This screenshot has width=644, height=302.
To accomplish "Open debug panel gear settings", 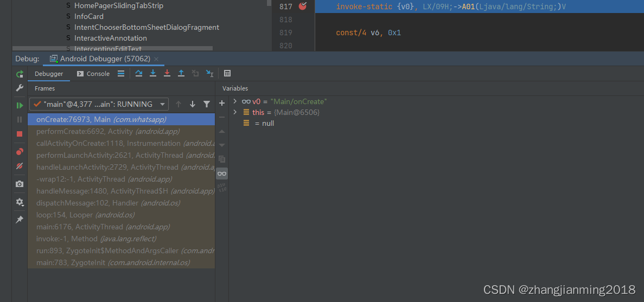I will click(x=20, y=202).
